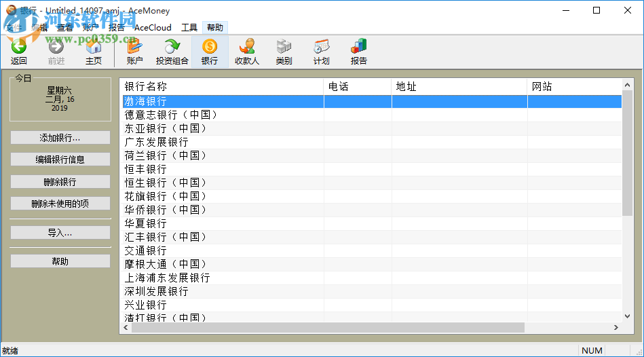This screenshot has width=644, height=357.
Task: Open the AceCloud menu
Action: pos(153,28)
